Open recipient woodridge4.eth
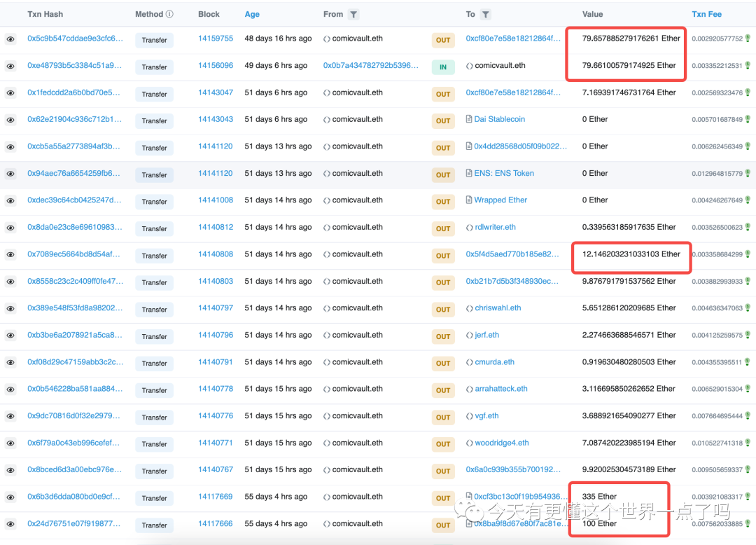 pyautogui.click(x=502, y=443)
